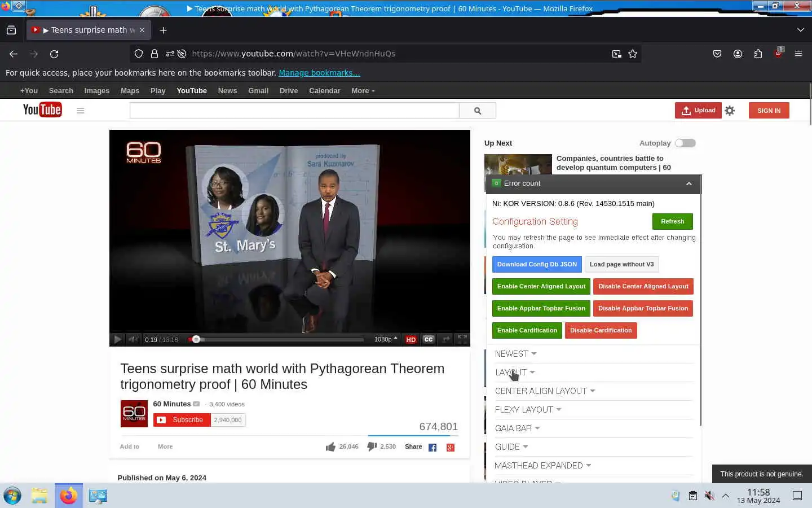Share the video on Facebook icon
Screen dimensions: 812x508
click(x=433, y=448)
